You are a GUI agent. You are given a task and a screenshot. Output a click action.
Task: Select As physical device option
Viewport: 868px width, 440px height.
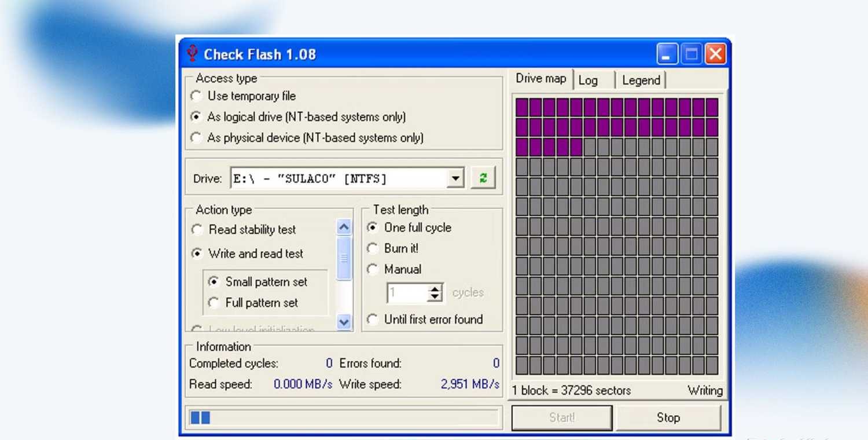(197, 138)
